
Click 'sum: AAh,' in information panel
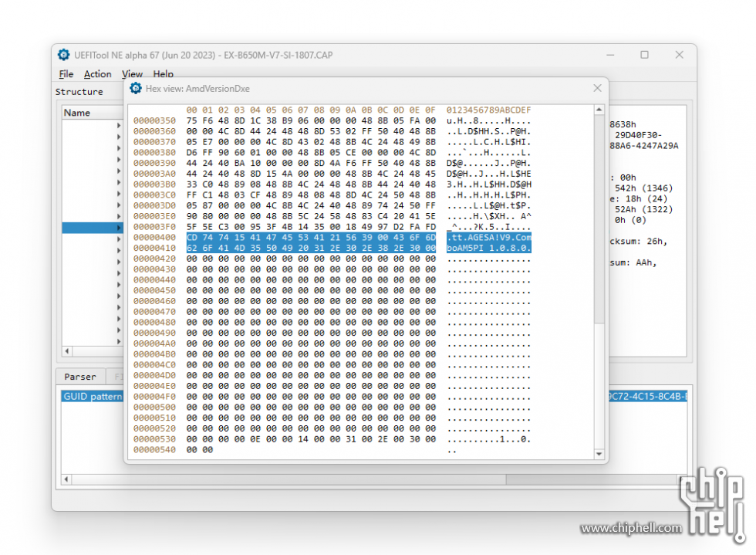pyautogui.click(x=633, y=262)
